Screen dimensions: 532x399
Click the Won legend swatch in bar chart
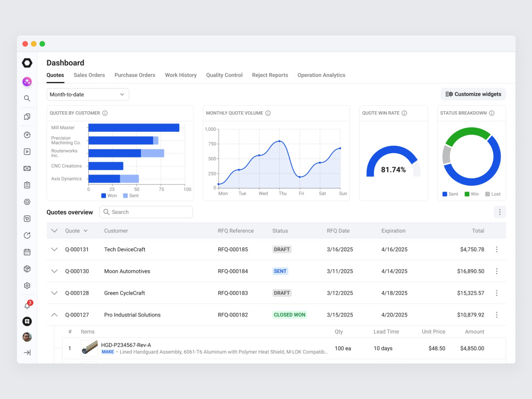[104, 196]
